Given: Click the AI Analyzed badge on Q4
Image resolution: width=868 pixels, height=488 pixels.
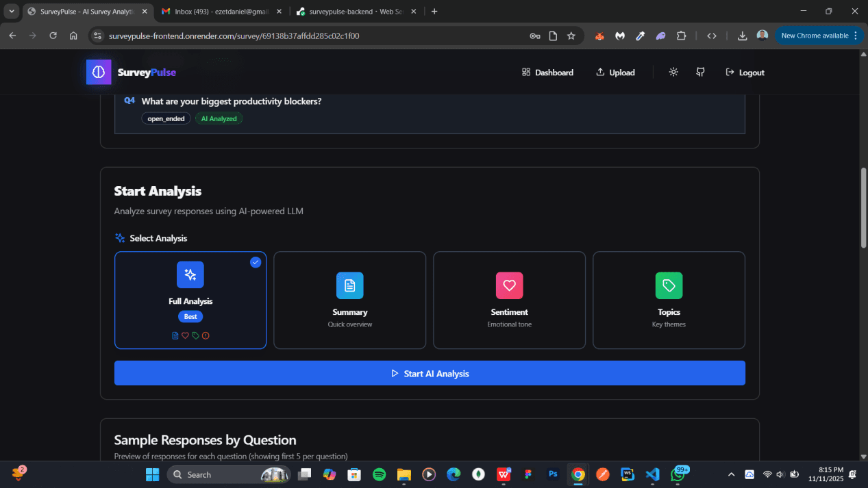Looking at the screenshot, I should (x=219, y=118).
